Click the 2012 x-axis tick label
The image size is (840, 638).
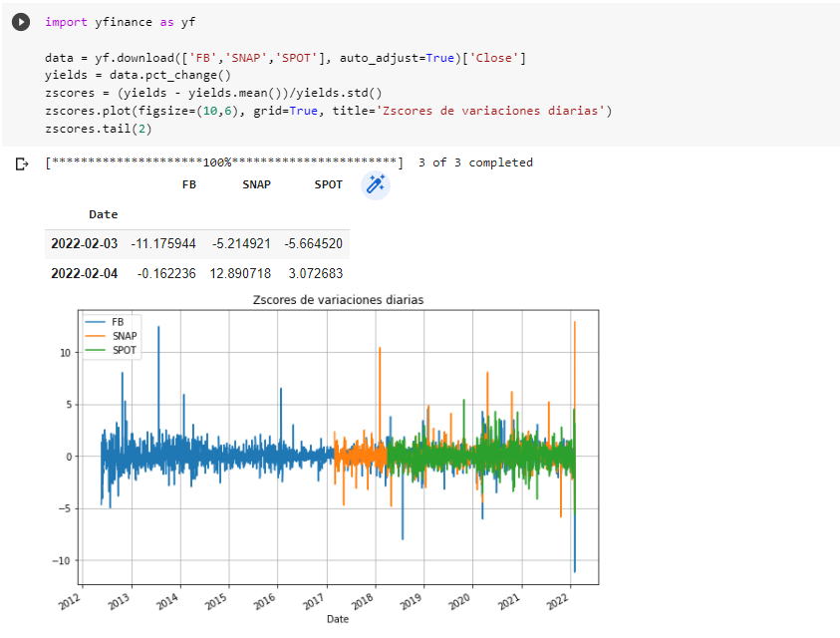(70, 602)
